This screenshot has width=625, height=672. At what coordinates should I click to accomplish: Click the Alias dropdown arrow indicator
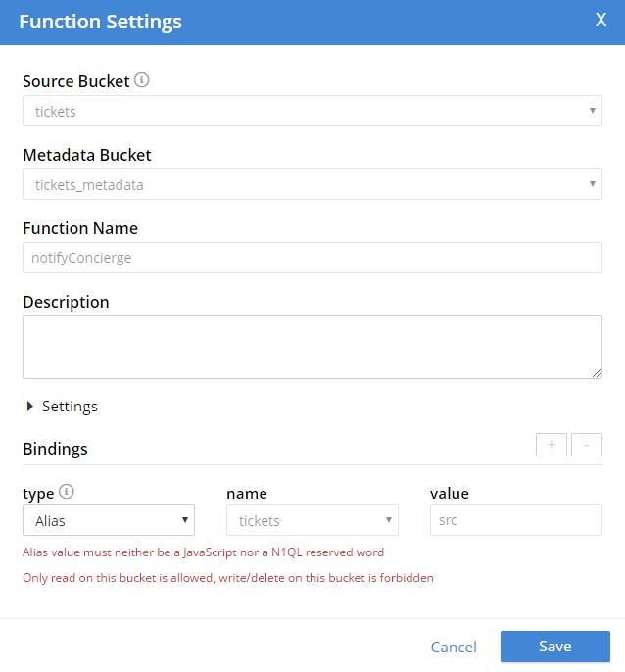pyautogui.click(x=185, y=520)
